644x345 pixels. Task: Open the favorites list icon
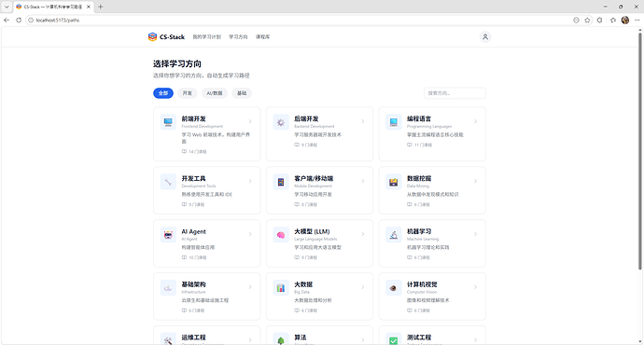point(613,21)
